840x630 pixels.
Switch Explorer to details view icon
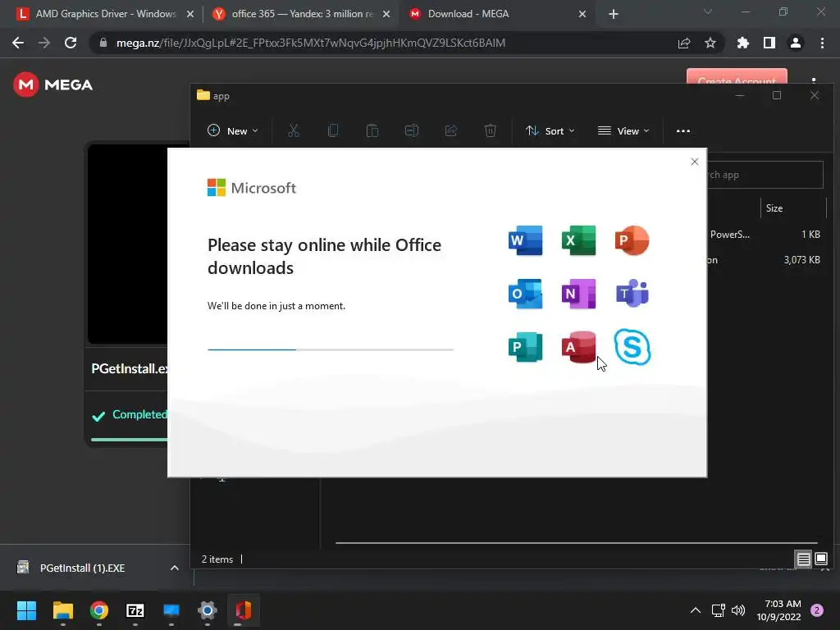803,559
